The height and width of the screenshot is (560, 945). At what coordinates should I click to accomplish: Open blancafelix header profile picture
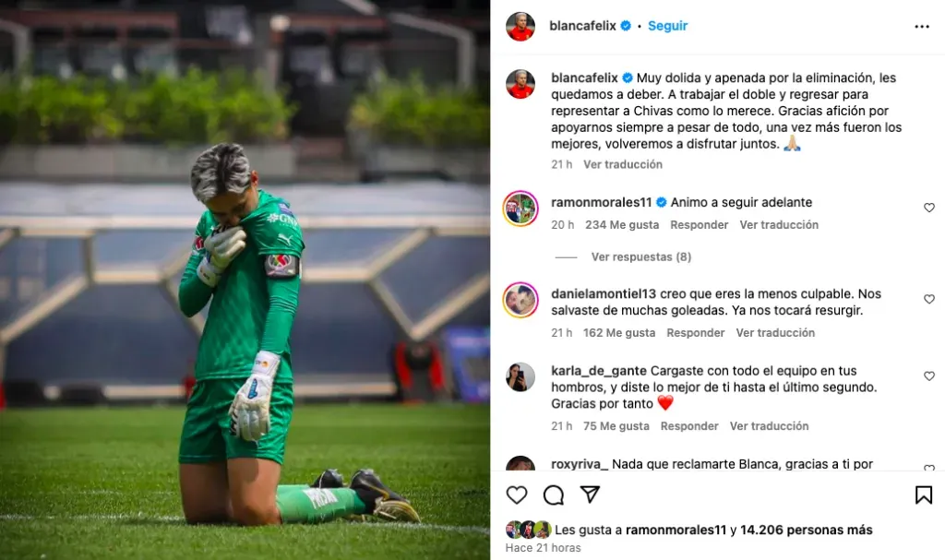click(520, 27)
